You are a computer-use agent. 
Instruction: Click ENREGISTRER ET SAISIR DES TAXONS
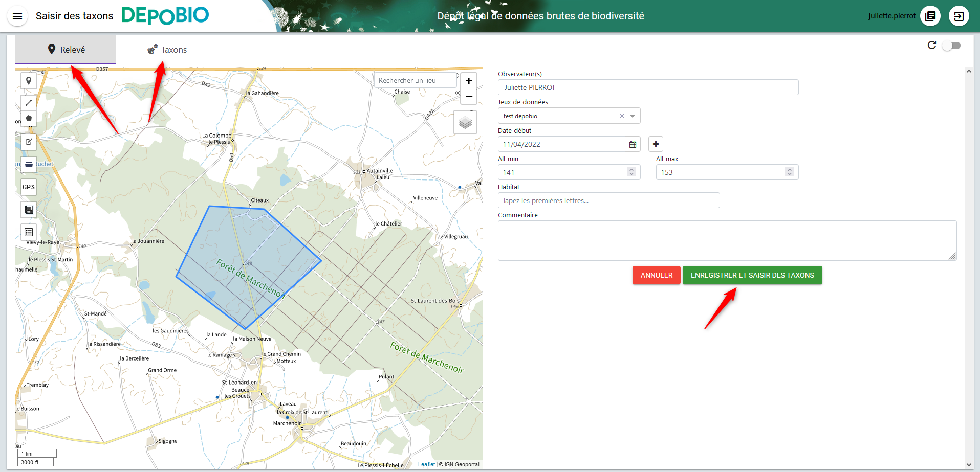point(752,275)
